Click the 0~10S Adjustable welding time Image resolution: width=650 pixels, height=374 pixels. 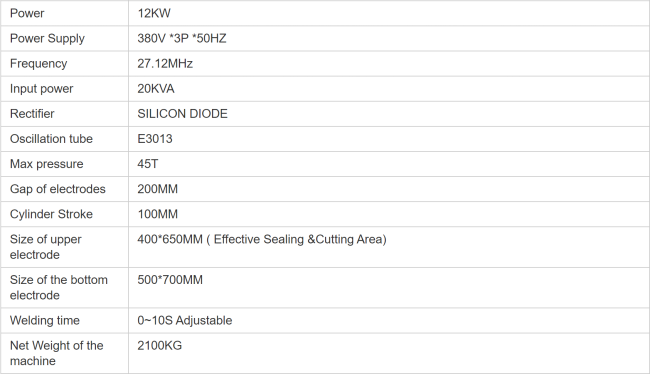(x=184, y=321)
